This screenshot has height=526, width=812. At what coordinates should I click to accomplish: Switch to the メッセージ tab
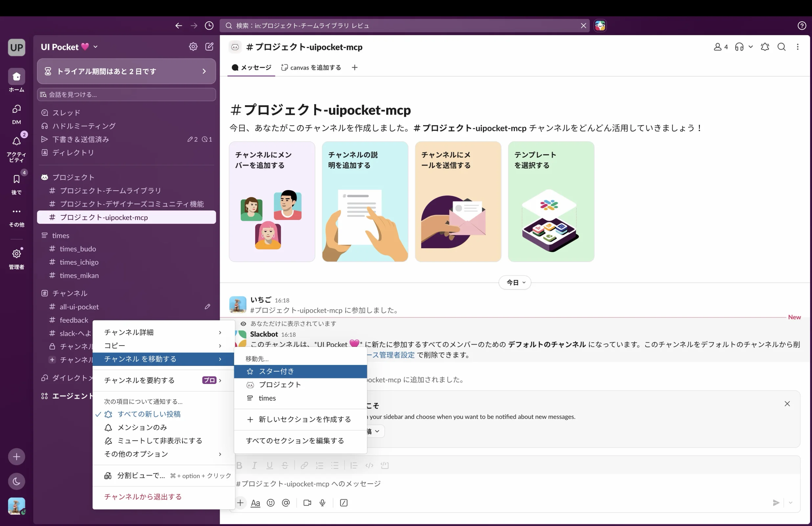251,67
